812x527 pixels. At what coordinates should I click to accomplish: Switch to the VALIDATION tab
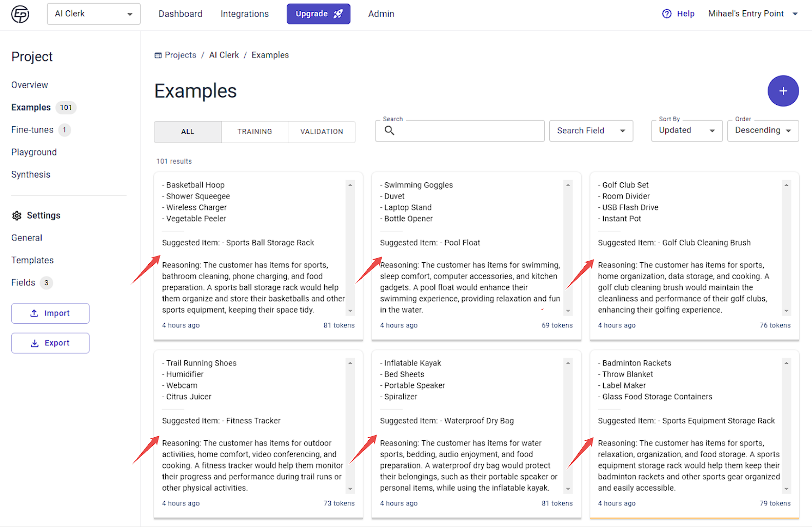tap(322, 132)
